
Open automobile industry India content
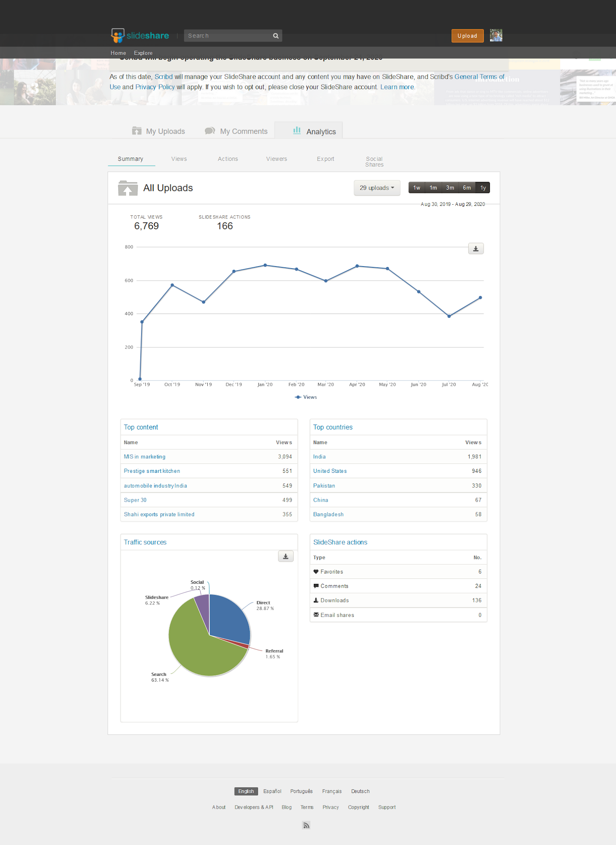pyautogui.click(x=155, y=486)
